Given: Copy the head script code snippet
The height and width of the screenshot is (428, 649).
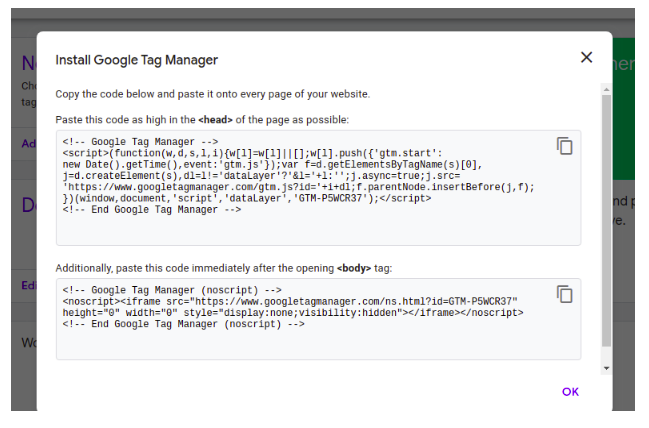Looking at the screenshot, I should click(x=564, y=146).
